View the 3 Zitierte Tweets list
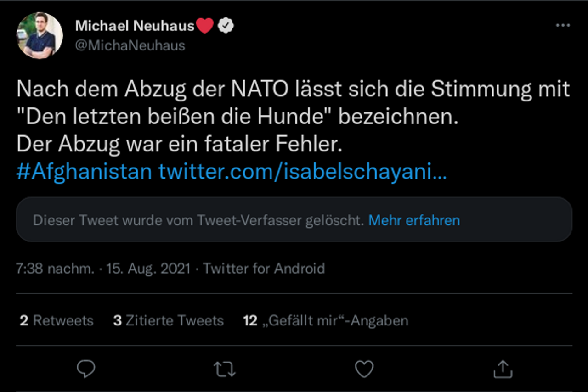The width and height of the screenshot is (588, 392). coord(168,320)
